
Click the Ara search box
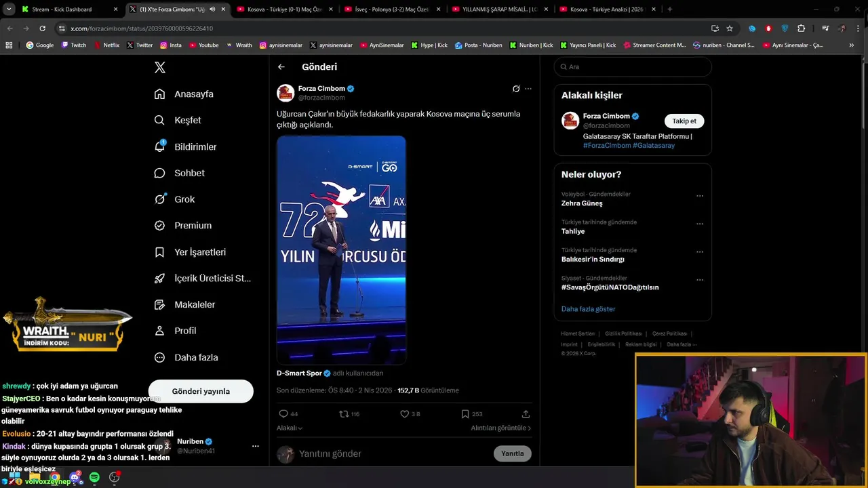[x=633, y=67]
